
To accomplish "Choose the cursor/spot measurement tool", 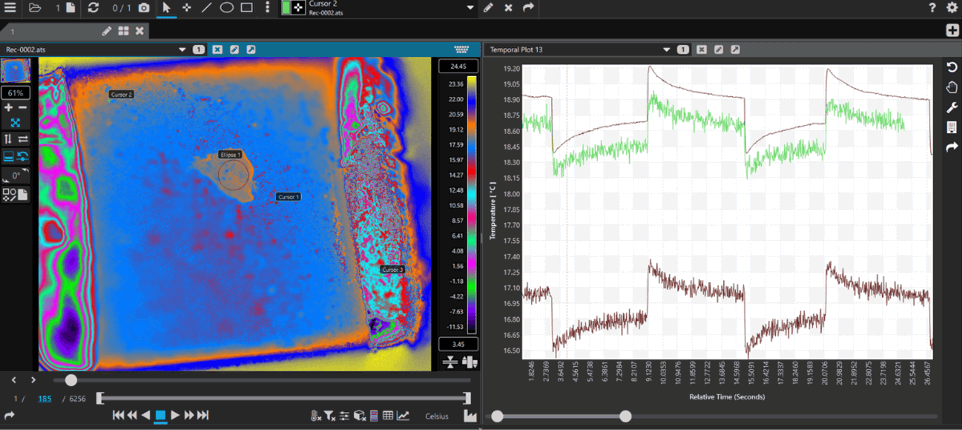I will coord(187,8).
